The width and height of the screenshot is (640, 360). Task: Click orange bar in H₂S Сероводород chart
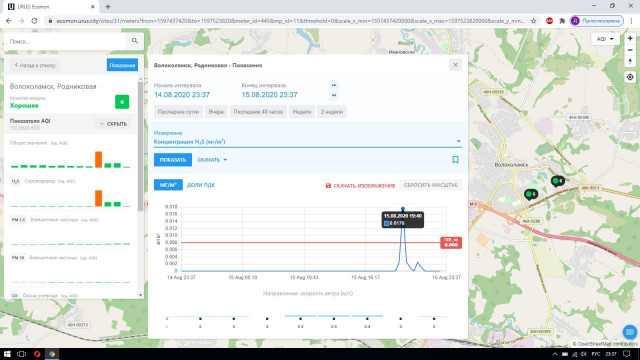pos(98,198)
